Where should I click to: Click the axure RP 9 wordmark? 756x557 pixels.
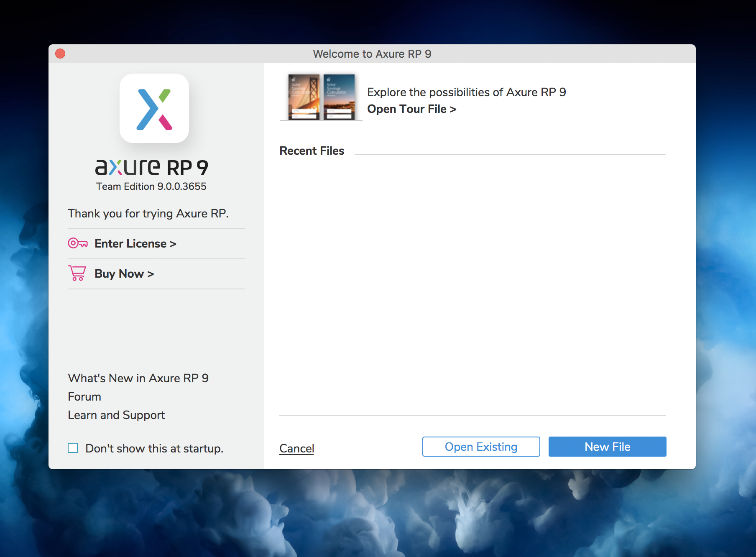151,167
